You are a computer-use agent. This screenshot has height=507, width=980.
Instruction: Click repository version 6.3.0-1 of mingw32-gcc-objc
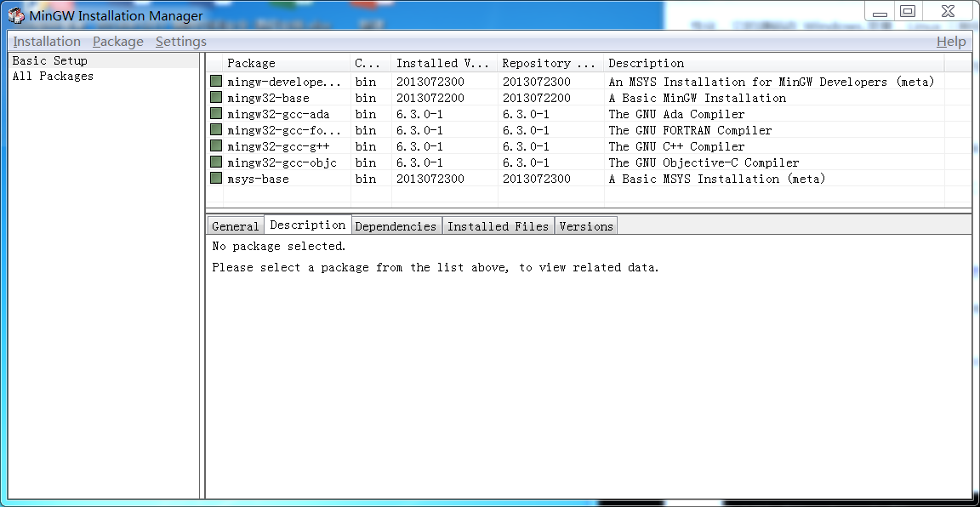click(526, 163)
